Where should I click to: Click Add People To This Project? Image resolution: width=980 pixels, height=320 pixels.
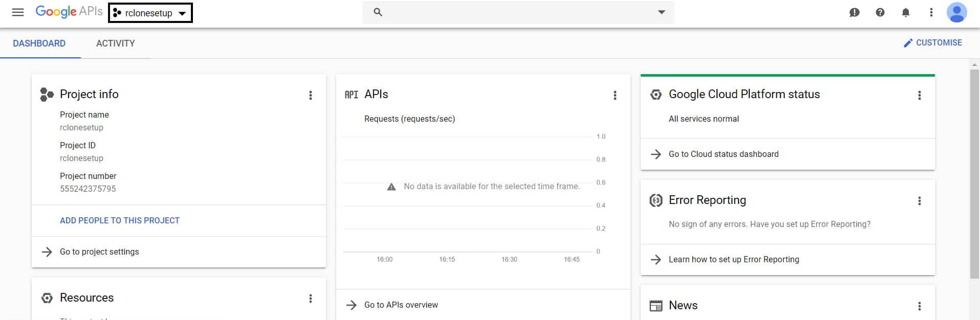pyautogui.click(x=120, y=221)
